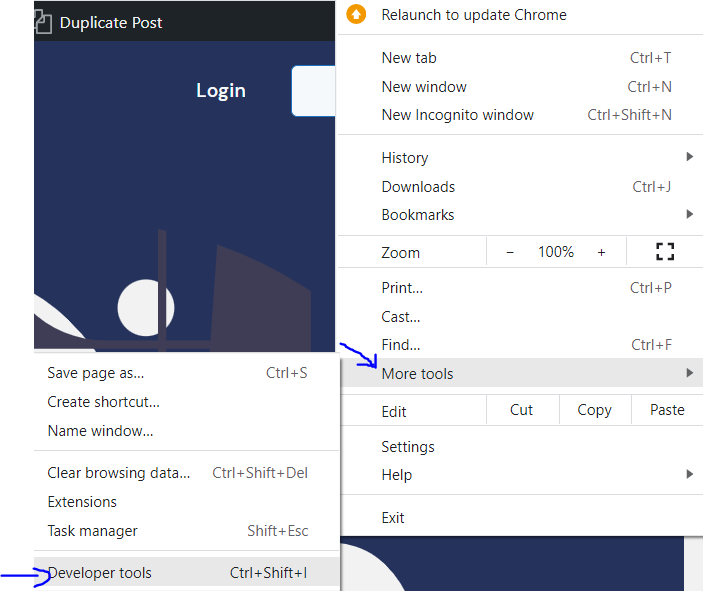The width and height of the screenshot is (703, 591).
Task: Click the Ctrl+J shortcut text
Action: [x=652, y=187]
